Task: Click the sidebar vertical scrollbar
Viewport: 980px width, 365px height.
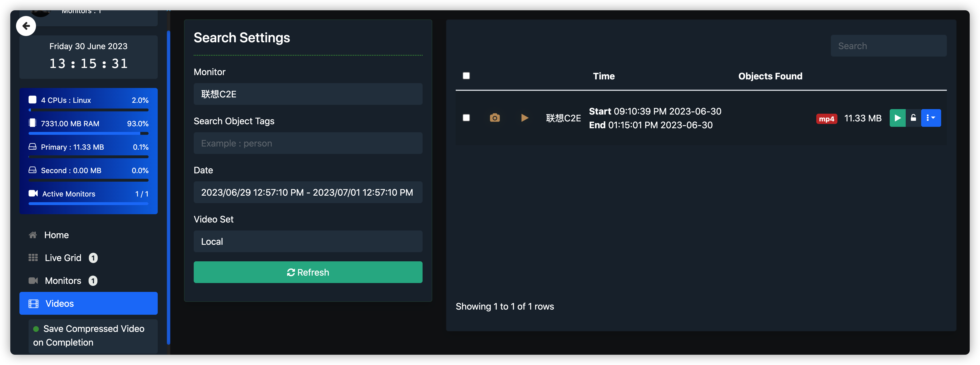Action: [168, 186]
